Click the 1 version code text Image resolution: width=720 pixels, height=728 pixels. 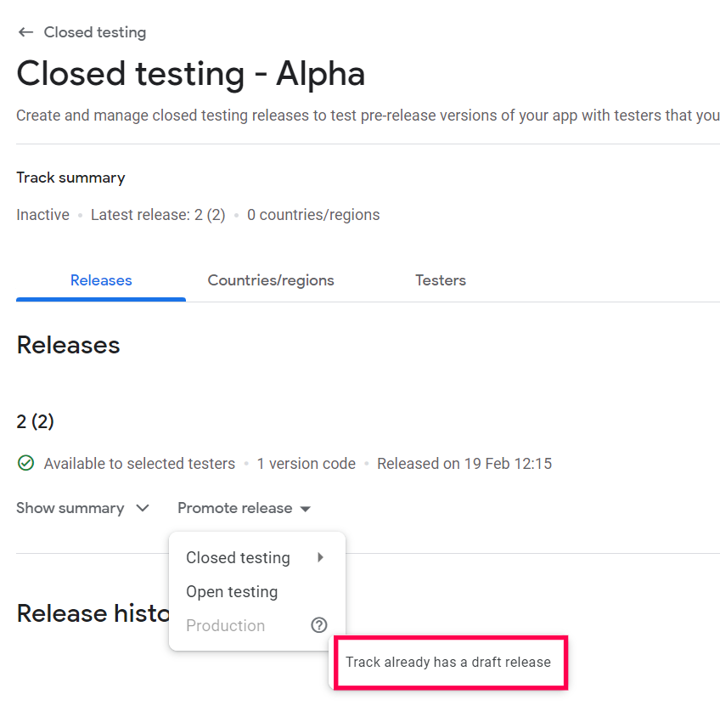tap(307, 464)
